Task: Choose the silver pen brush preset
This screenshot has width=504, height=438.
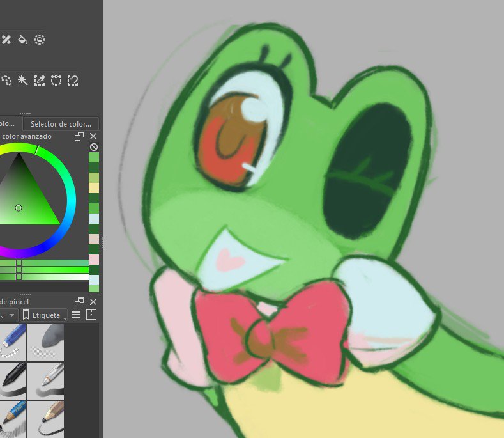Action: 45,380
